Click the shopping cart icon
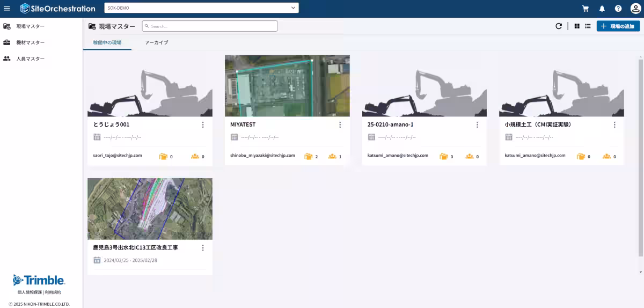The height and width of the screenshot is (308, 644). [x=586, y=9]
